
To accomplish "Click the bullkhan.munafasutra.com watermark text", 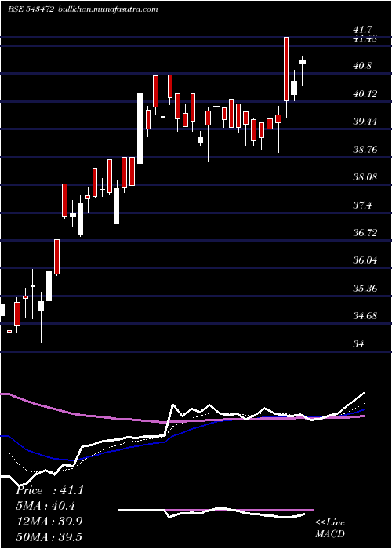I will (107, 9).
